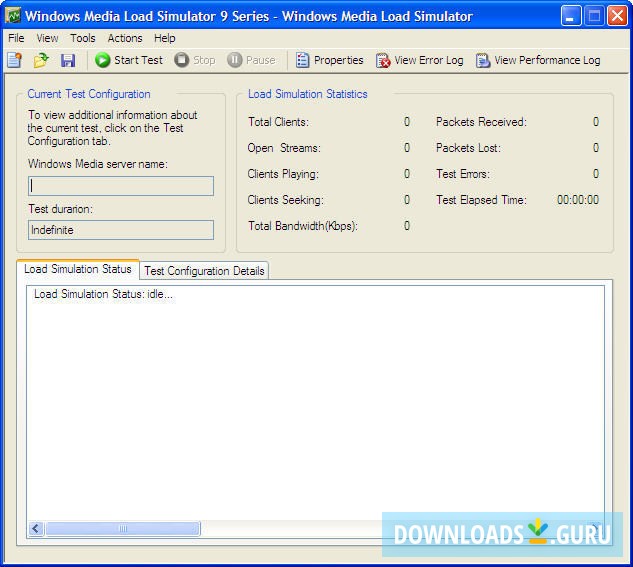Click the 'Test Errors:' label

coord(463,174)
